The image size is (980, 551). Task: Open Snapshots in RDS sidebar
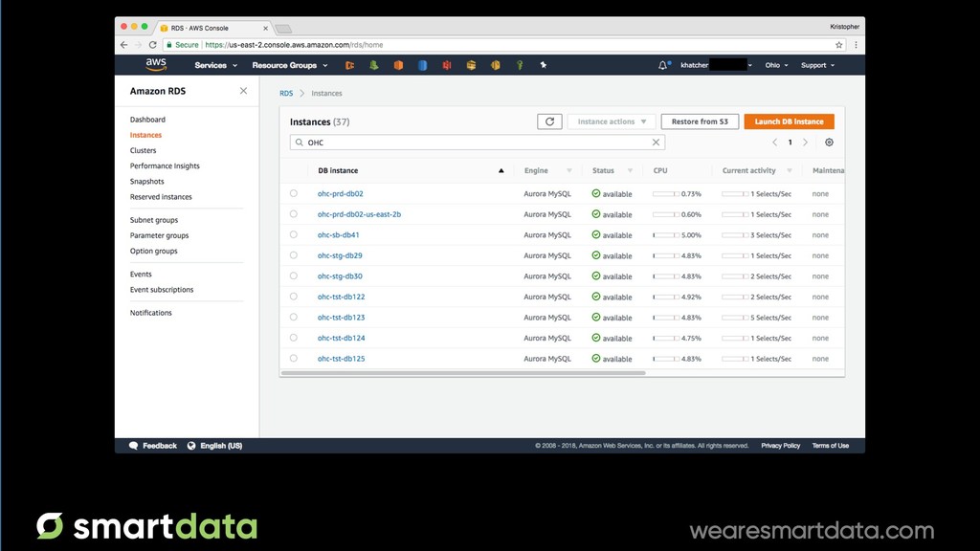[146, 181]
